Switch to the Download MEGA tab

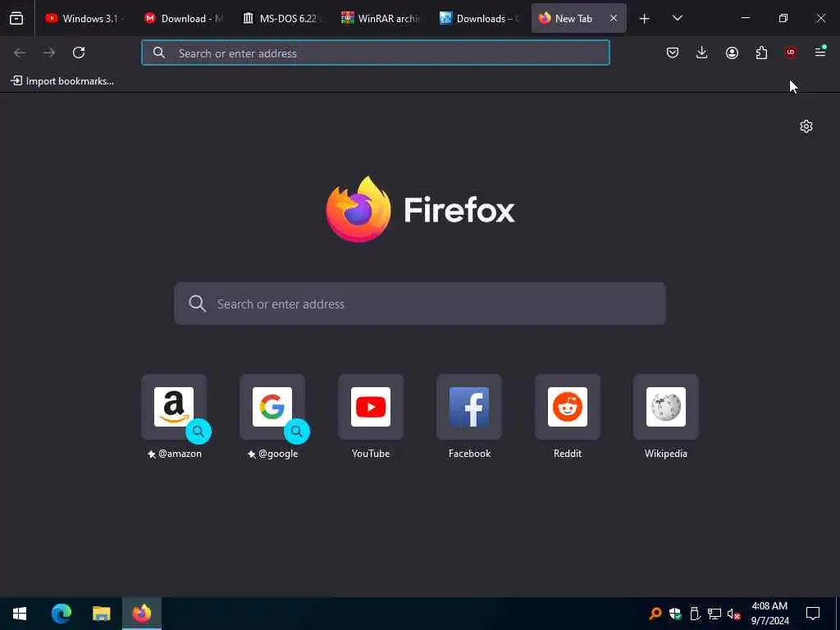183,18
